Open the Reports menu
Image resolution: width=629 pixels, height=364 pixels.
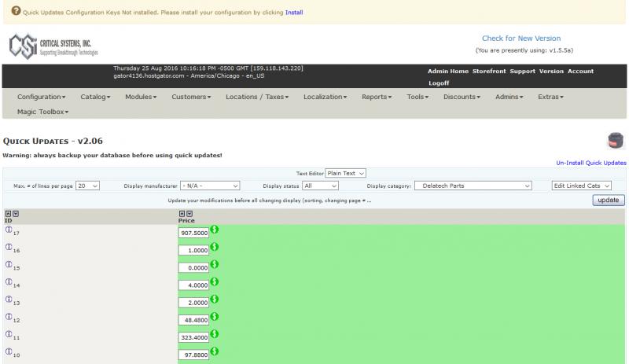click(x=377, y=97)
